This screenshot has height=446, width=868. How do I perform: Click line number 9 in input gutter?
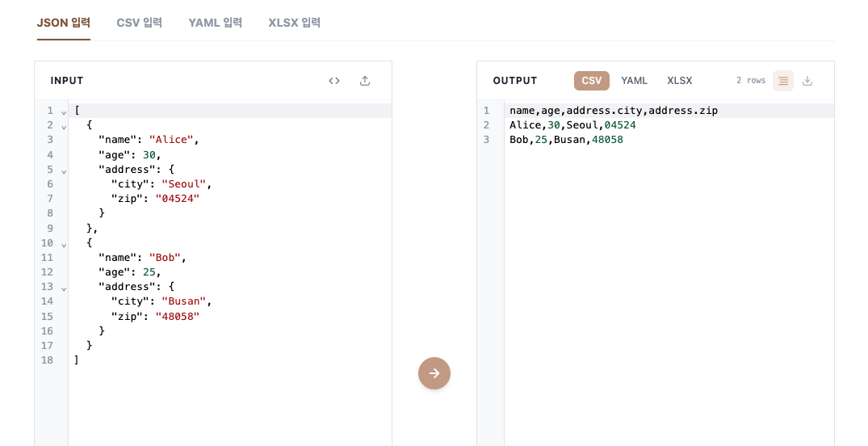[x=50, y=229]
